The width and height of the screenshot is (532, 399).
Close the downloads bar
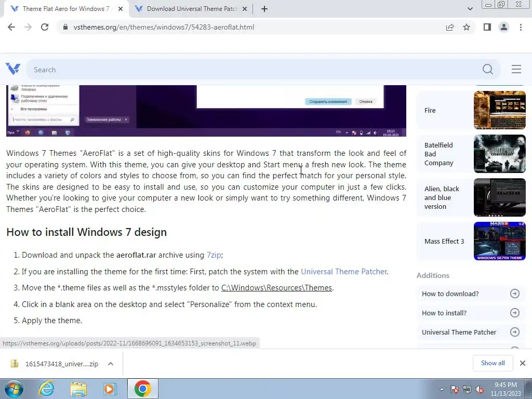523,363
